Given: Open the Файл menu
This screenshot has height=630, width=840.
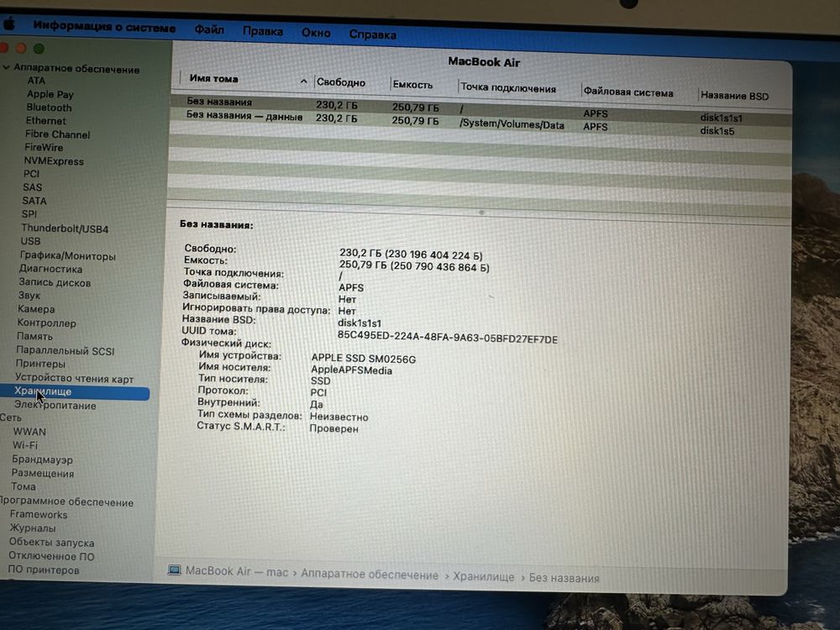Looking at the screenshot, I should pos(209,29).
